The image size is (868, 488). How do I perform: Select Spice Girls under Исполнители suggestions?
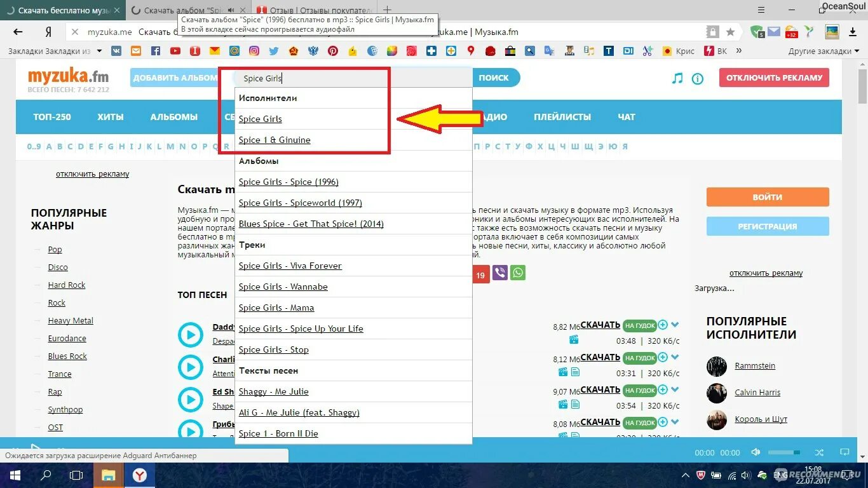[x=261, y=119]
